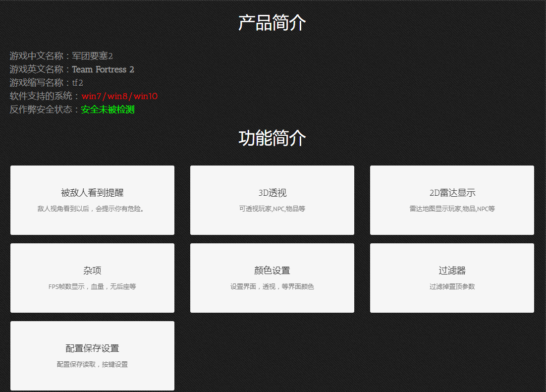This screenshot has width=546, height=392.
Task: Select the 游戏中文名称：军团要塞2 line
Action: point(61,56)
